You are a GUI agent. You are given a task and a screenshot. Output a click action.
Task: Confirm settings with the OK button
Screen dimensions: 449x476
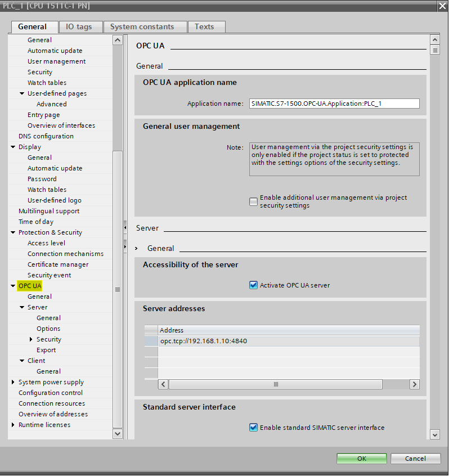pos(361,459)
